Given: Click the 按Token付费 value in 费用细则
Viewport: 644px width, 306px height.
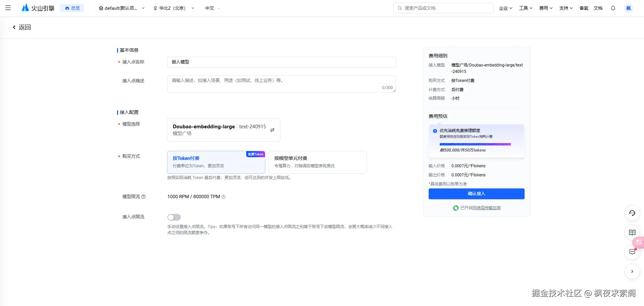Looking at the screenshot, I should 463,81.
